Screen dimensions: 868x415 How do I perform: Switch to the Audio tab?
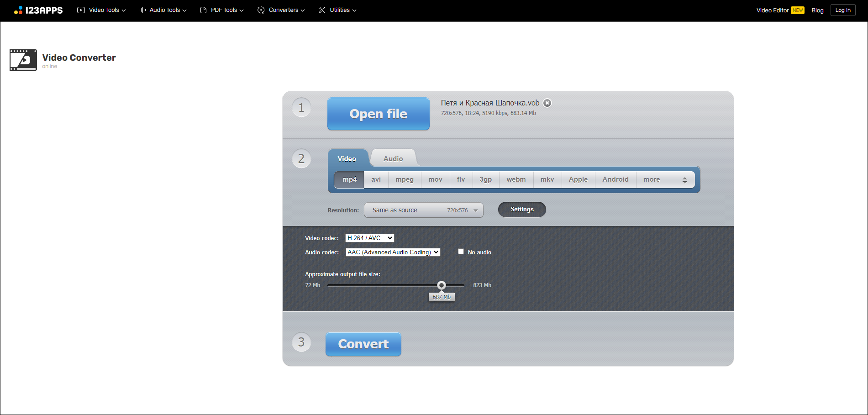click(393, 158)
